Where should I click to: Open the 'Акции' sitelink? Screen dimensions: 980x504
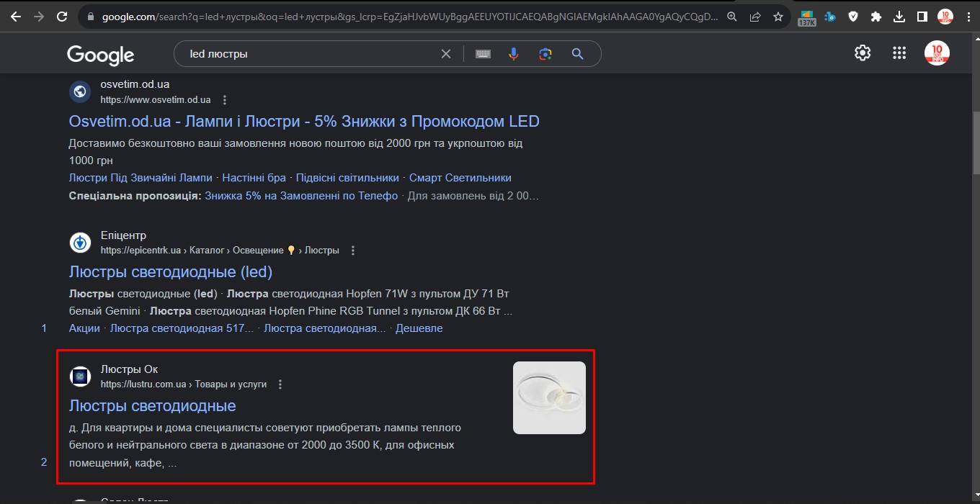pos(84,328)
